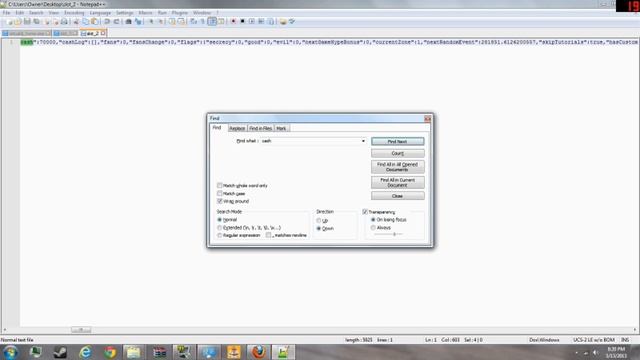The height and width of the screenshot is (360, 640).
Task: Open the Encoding menu
Action: (74, 13)
